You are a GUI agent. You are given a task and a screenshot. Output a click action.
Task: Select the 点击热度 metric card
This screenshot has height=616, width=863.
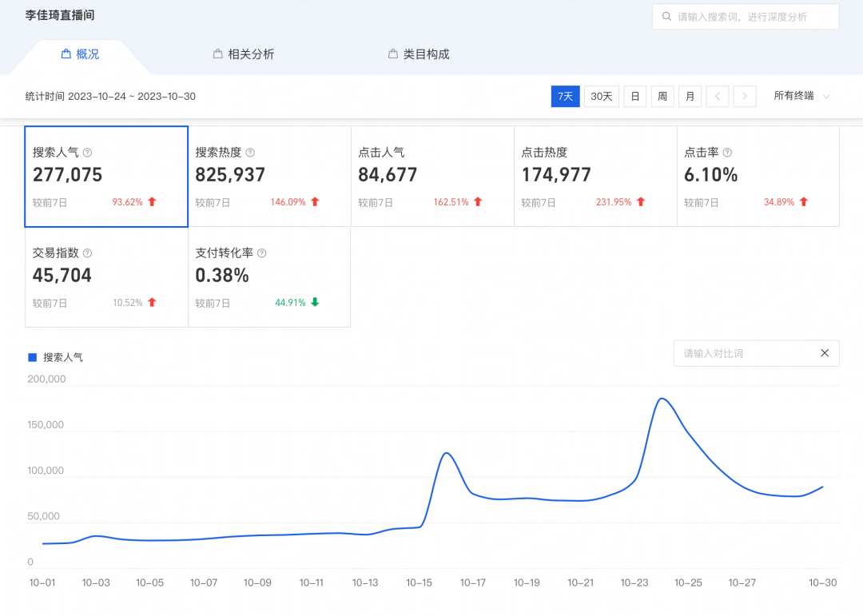point(595,176)
